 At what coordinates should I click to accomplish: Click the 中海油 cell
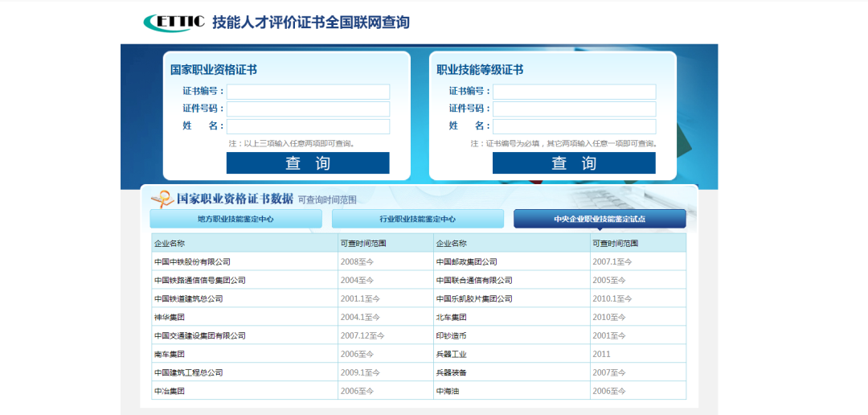pos(512,391)
